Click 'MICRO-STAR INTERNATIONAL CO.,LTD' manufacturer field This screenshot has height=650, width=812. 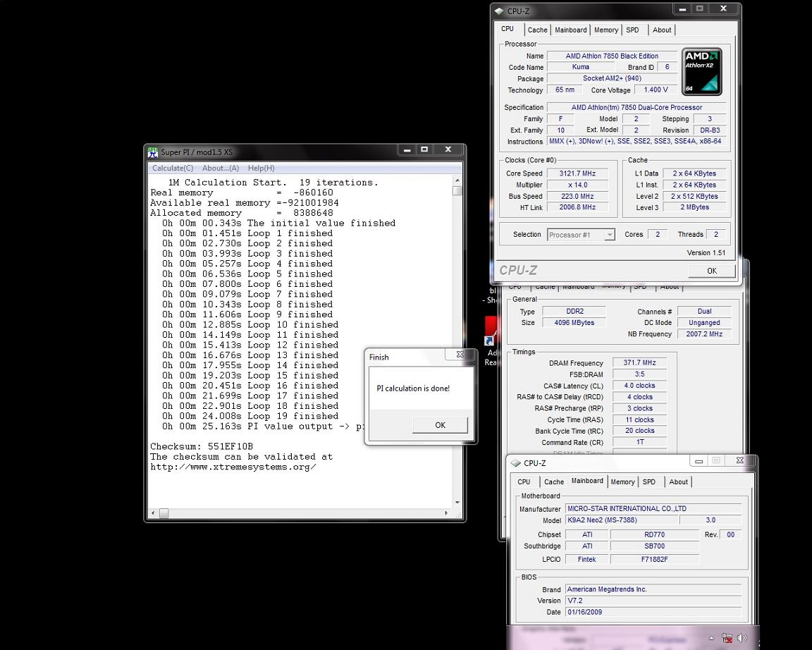point(653,508)
